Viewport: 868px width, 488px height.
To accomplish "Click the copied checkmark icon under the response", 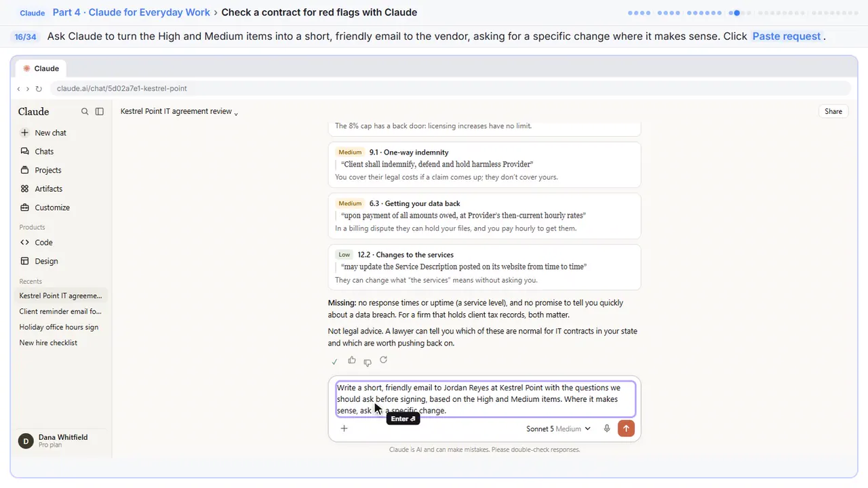I will click(334, 361).
